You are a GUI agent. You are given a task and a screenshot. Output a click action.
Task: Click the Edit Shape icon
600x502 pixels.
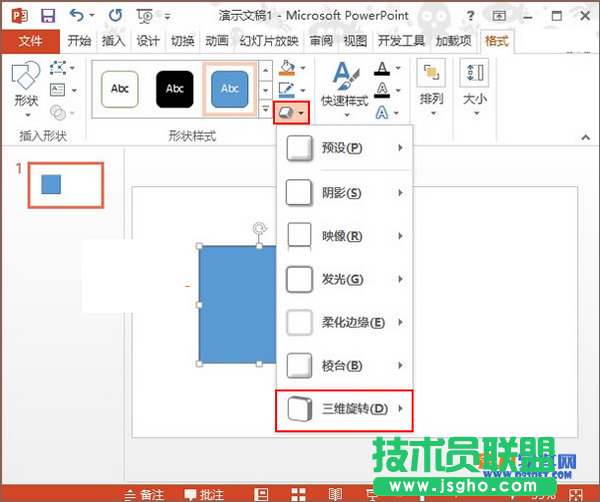[58, 68]
